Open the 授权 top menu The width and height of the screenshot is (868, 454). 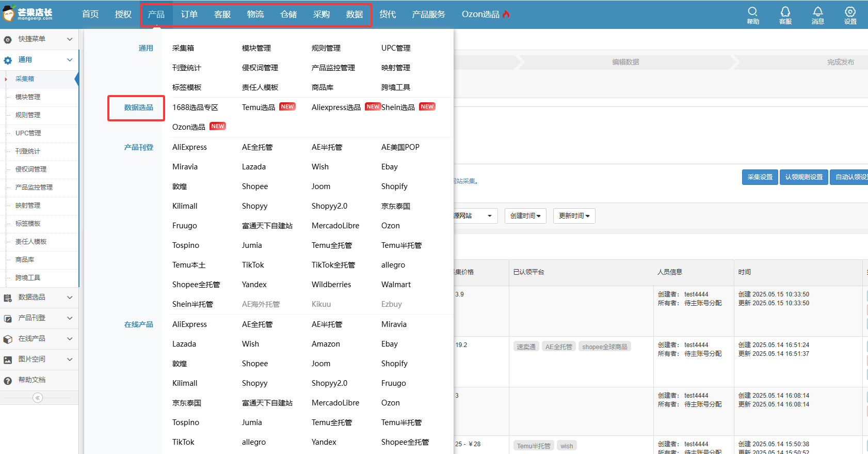(x=123, y=14)
